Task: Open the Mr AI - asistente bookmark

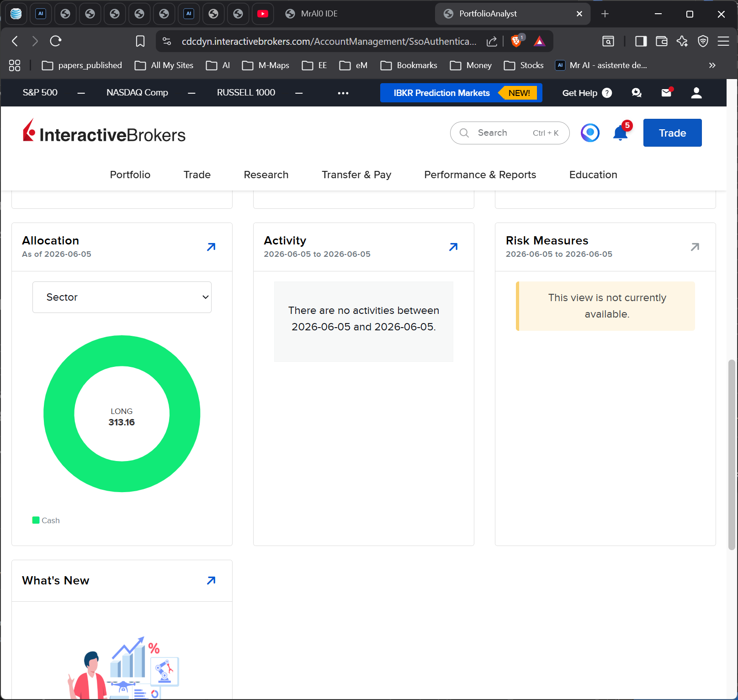Action: 601,65
